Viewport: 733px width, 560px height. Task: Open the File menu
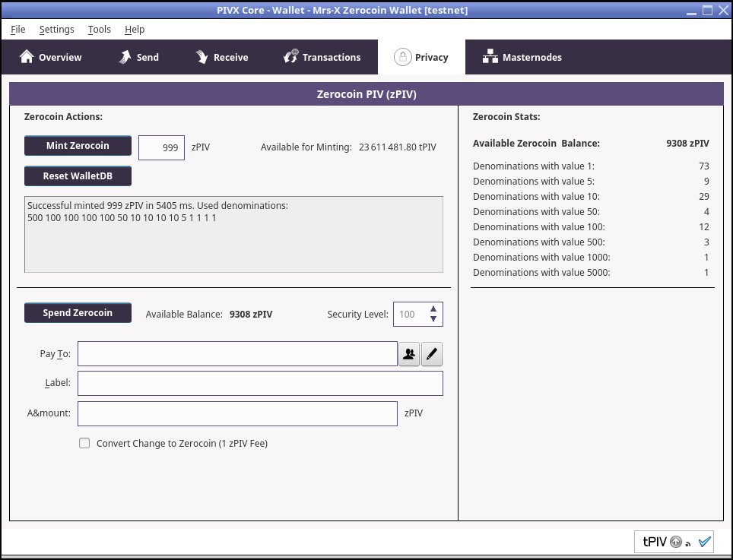click(17, 30)
